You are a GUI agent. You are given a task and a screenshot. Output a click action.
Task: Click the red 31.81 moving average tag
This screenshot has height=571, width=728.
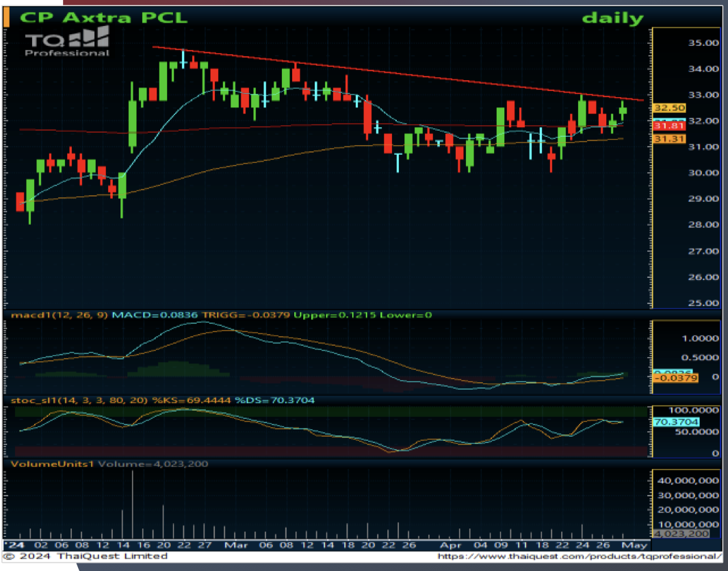(x=668, y=126)
